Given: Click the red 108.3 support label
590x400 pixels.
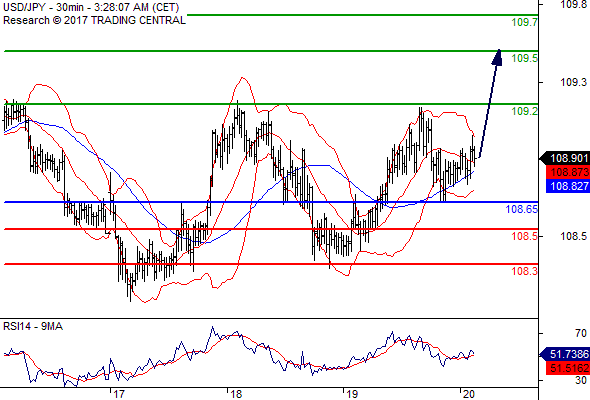Looking at the screenshot, I should coord(525,271).
